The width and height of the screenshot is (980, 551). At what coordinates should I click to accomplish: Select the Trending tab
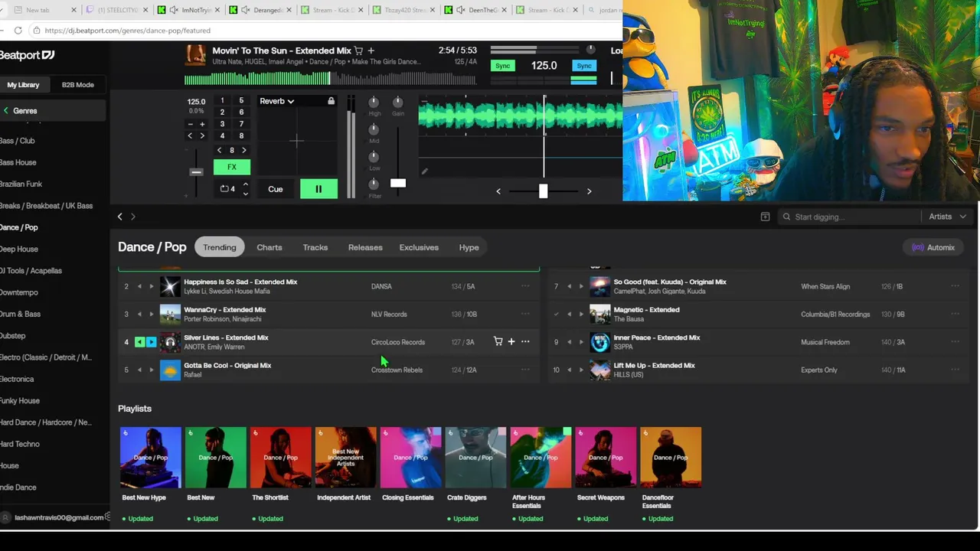tap(220, 247)
